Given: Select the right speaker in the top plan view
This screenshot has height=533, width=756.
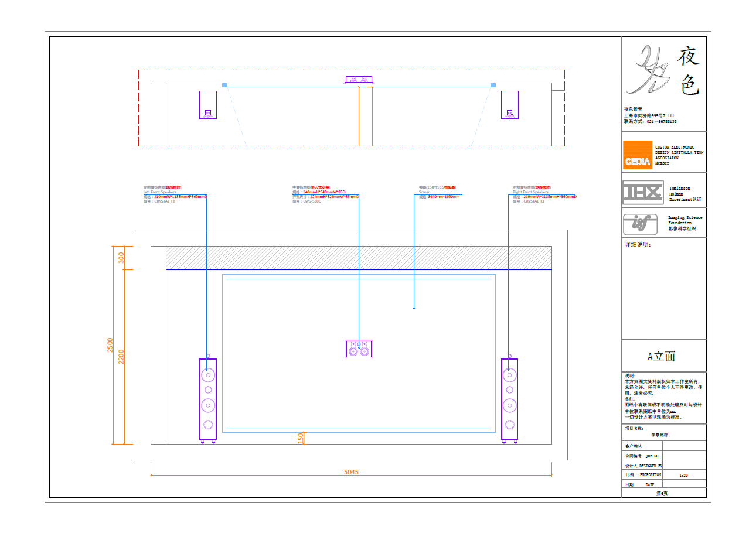Looking at the screenshot, I should click(509, 105).
